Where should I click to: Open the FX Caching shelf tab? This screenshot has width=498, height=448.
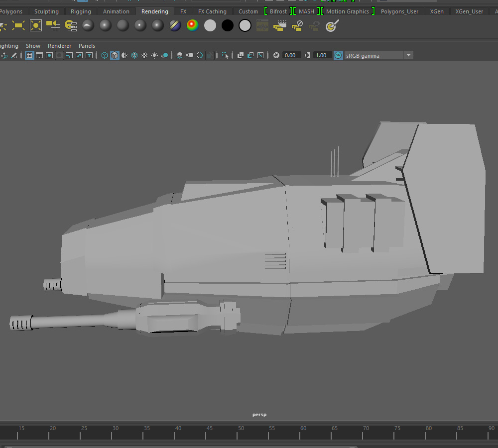212,11
